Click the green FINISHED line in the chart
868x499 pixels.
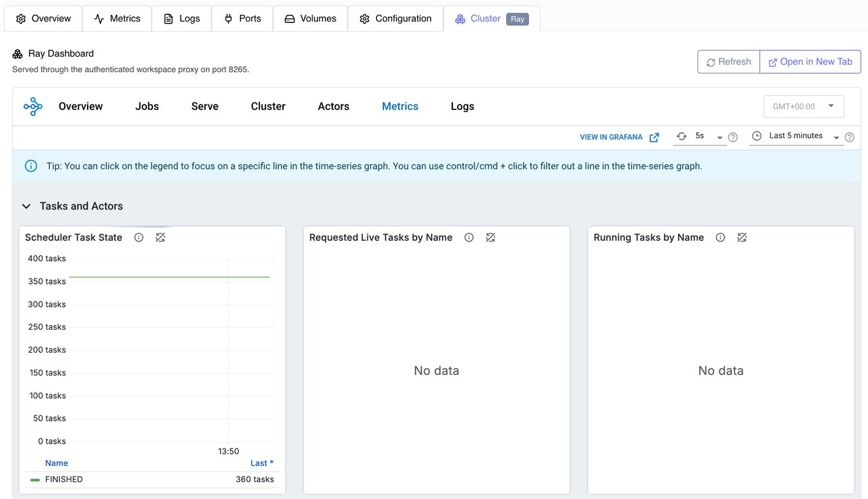pos(169,277)
